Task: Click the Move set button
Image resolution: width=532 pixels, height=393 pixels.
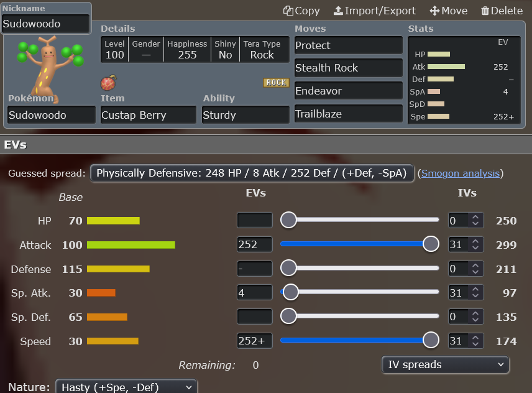Action: (448, 11)
